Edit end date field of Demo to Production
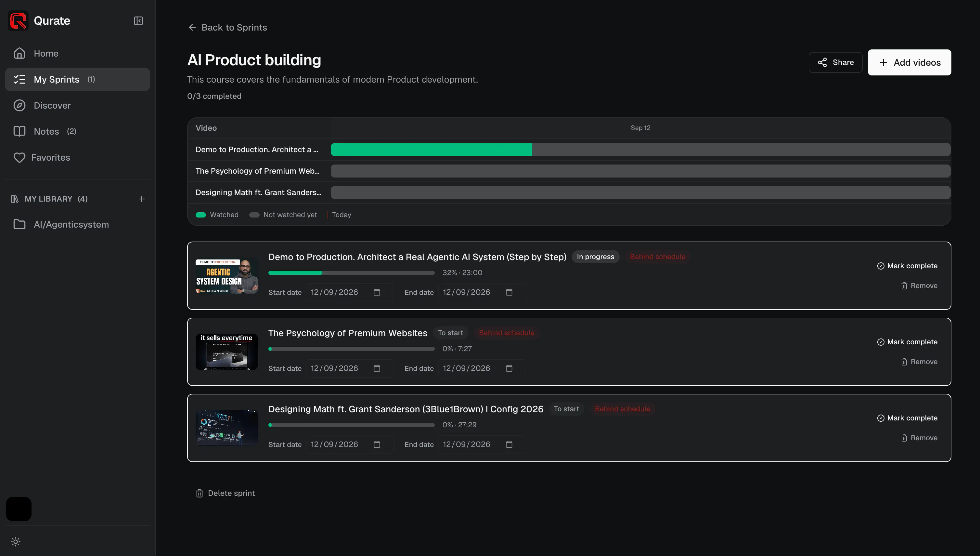 click(482, 292)
